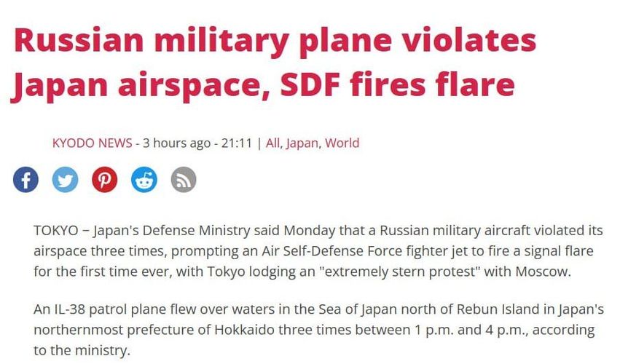620x364 pixels.
Task: Click the '3 hours ago' timestamp
Action: [176, 143]
